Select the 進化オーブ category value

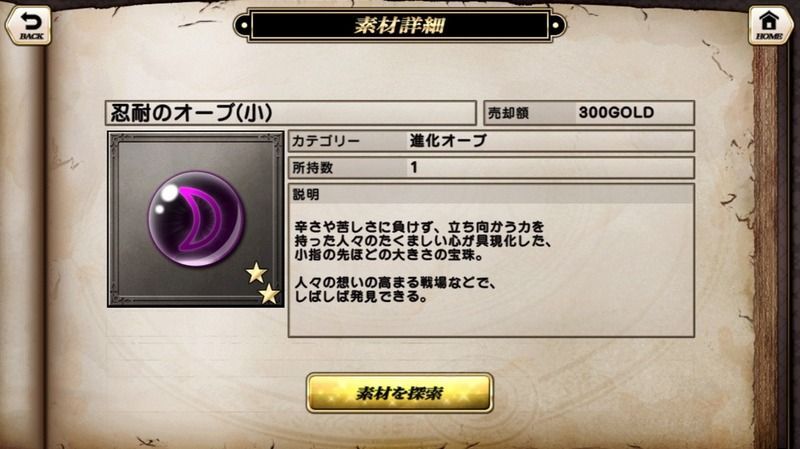click(x=448, y=141)
